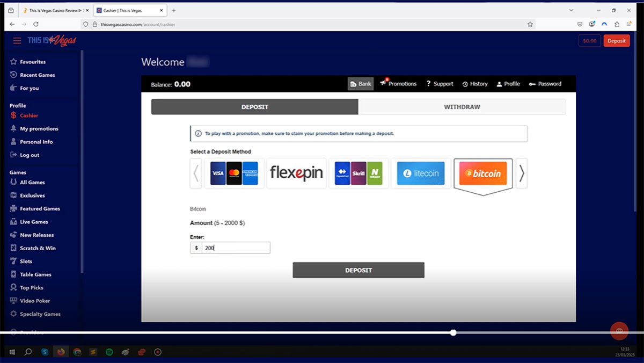Click the address bar URL
The image size is (644, 363).
(138, 24)
